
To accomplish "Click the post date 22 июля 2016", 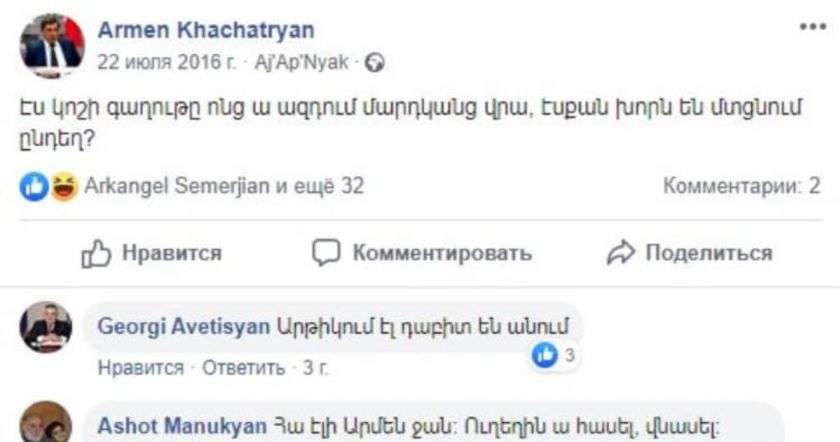I will coord(166,61).
